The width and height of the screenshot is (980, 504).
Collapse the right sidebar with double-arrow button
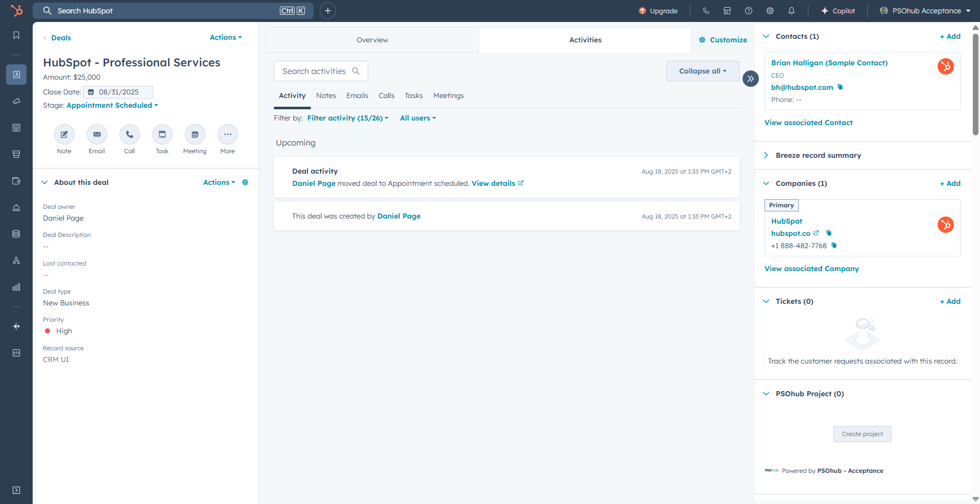click(751, 79)
